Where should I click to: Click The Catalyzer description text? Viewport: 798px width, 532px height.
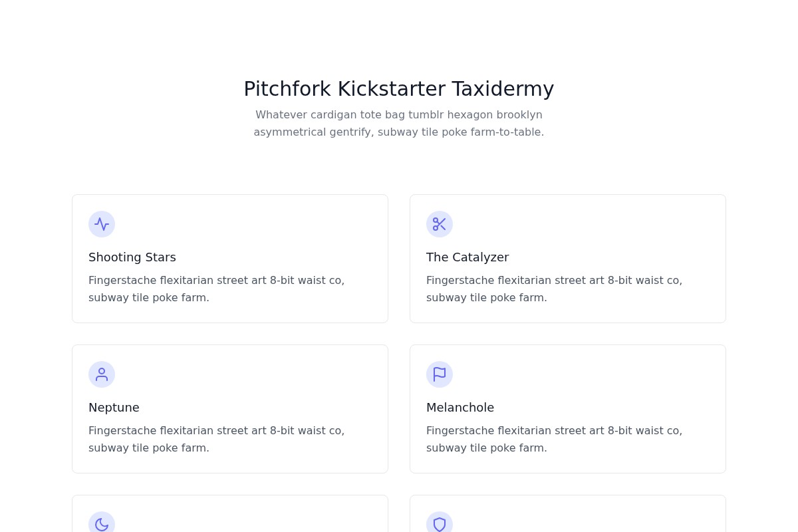(554, 289)
